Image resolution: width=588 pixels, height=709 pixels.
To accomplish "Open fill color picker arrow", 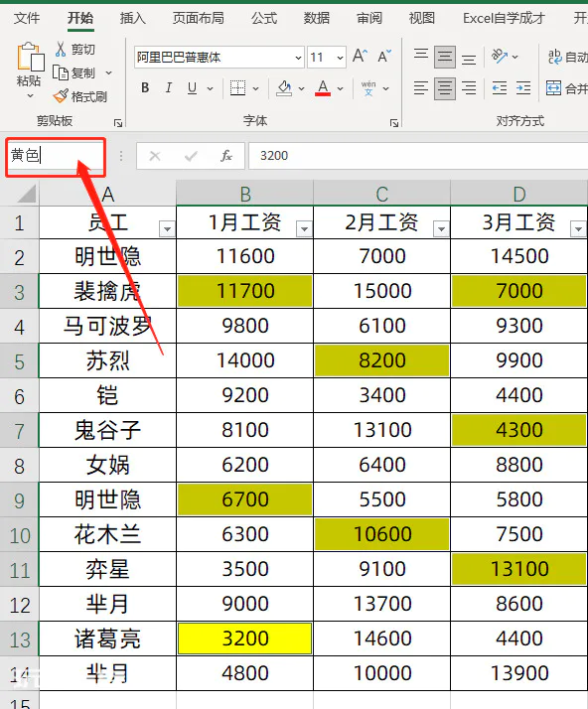I will [301, 88].
